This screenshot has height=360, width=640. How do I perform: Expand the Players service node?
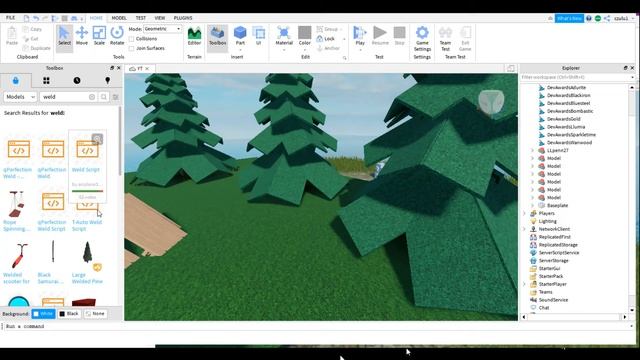(524, 213)
